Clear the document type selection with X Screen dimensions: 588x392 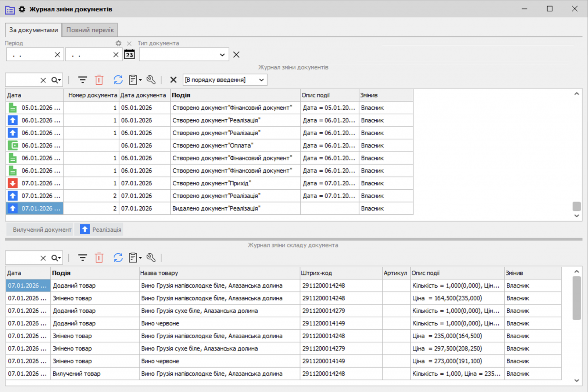[236, 54]
